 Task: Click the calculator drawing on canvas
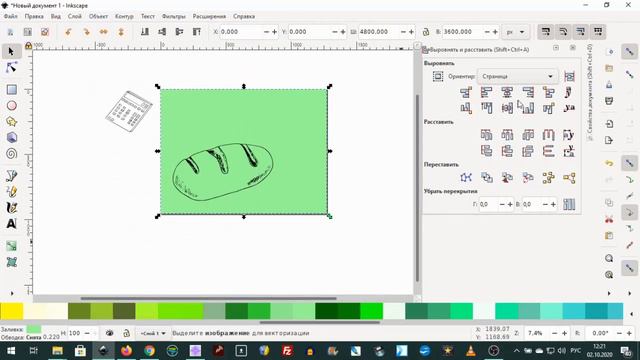point(129,111)
